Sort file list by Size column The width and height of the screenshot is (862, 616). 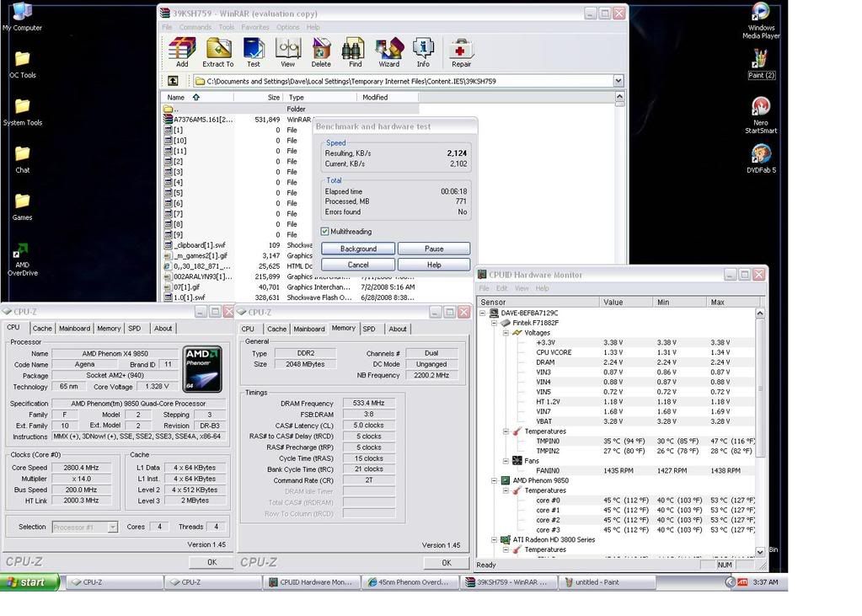click(x=259, y=98)
